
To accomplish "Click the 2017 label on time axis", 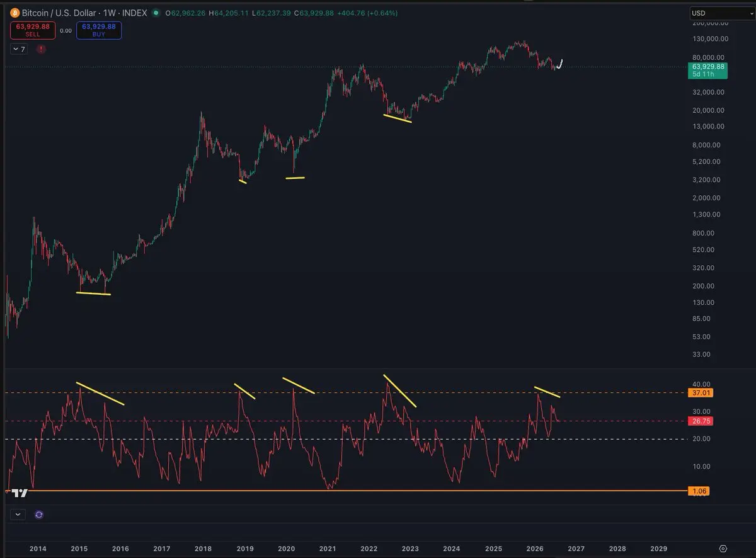I will (162, 549).
